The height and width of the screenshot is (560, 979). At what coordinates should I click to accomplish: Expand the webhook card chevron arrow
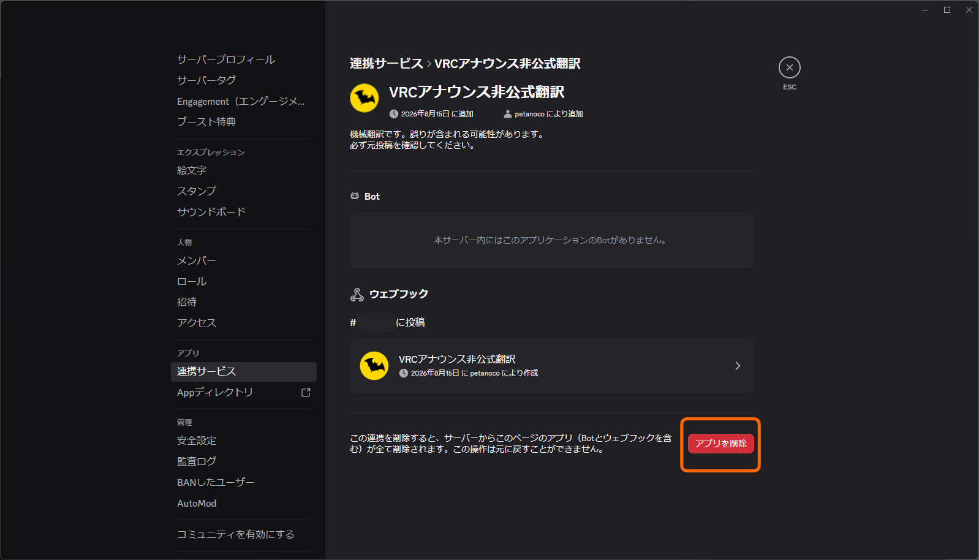tap(738, 366)
